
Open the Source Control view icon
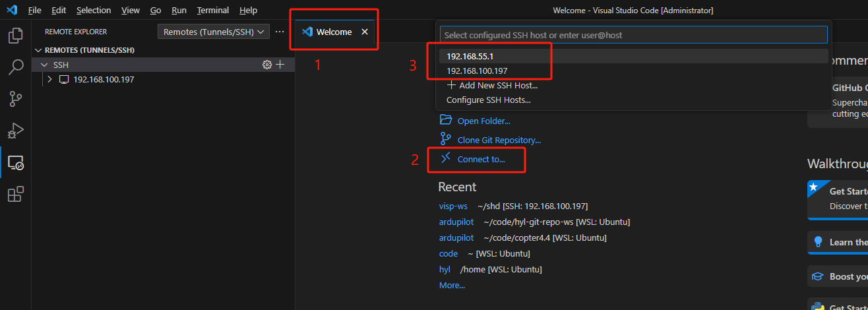click(15, 99)
